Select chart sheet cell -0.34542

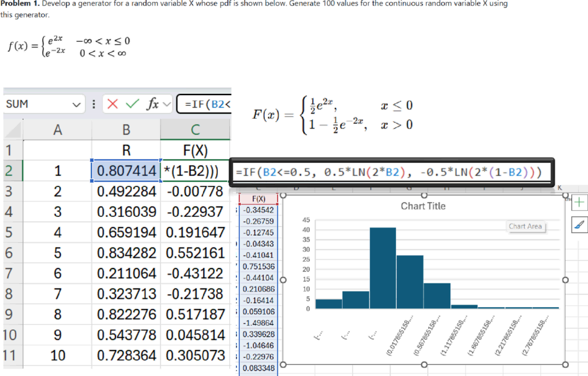click(x=259, y=210)
